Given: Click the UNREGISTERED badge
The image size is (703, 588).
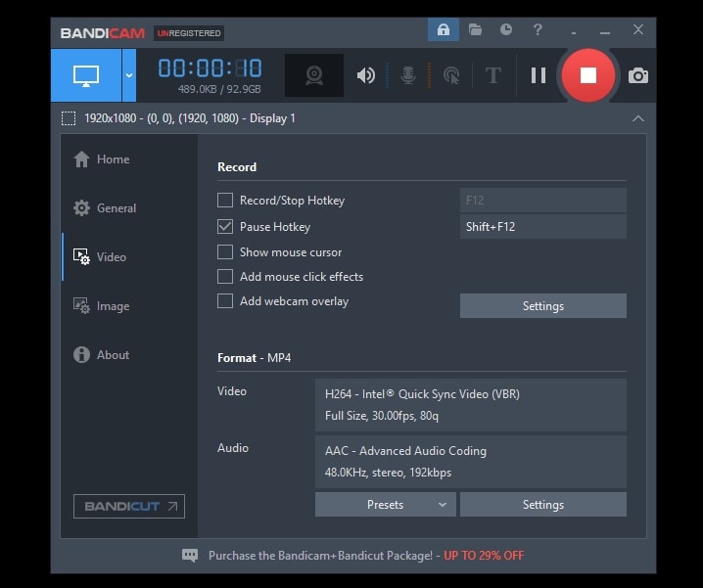Looking at the screenshot, I should point(189,33).
